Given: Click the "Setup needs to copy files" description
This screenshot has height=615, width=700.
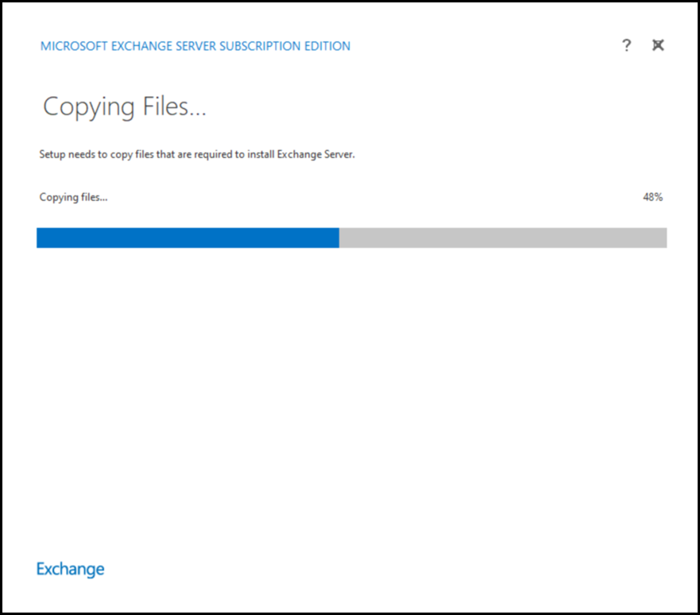Looking at the screenshot, I should (197, 154).
